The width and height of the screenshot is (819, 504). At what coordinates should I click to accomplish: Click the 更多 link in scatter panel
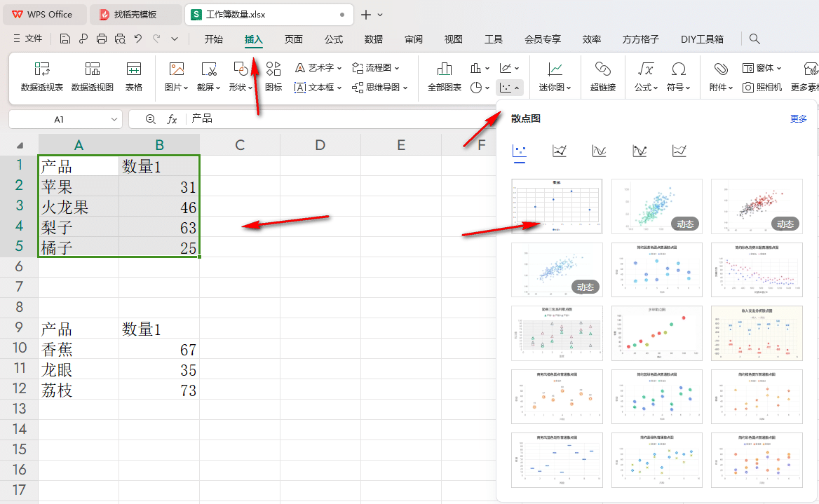pyautogui.click(x=798, y=119)
